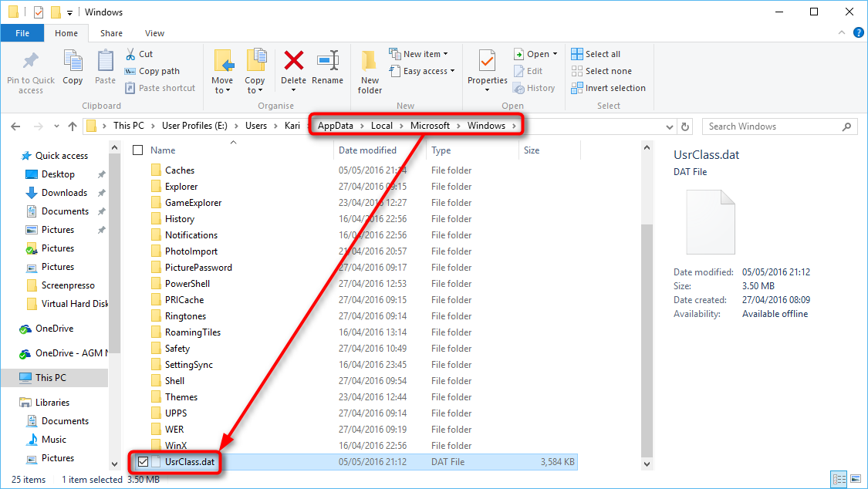Click the search magnifier icon
868x489 pixels.
[x=846, y=126]
